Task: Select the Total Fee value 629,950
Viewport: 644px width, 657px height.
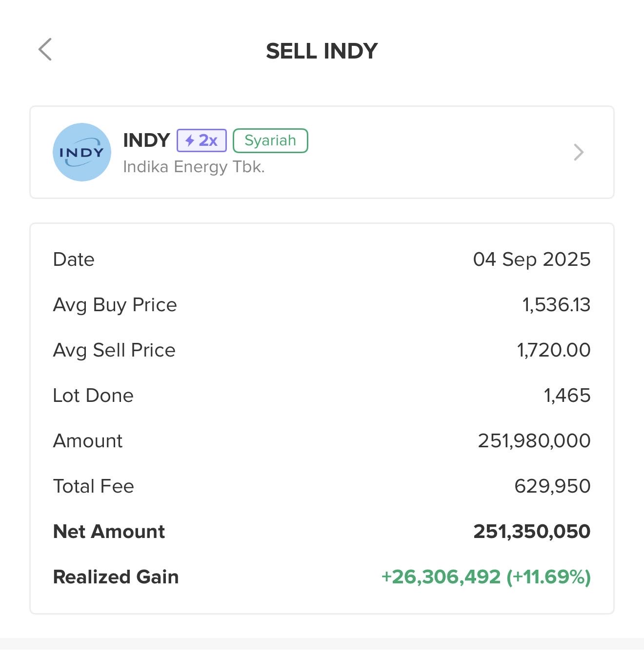Action: pos(552,486)
